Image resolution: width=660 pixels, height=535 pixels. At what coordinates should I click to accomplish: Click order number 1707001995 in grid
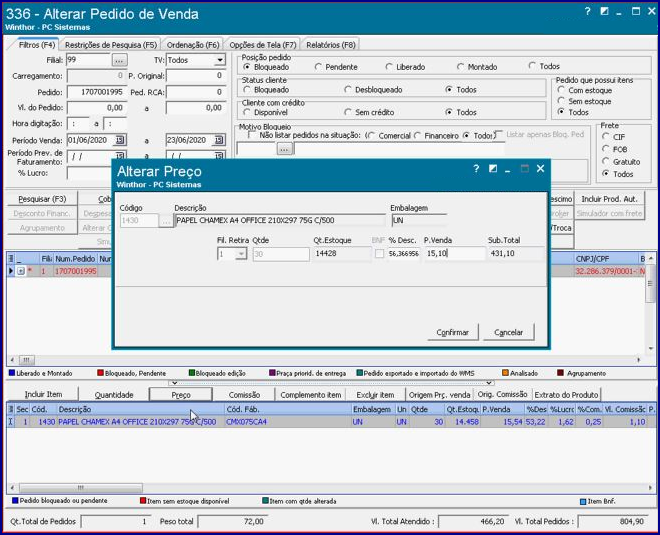tap(76, 271)
